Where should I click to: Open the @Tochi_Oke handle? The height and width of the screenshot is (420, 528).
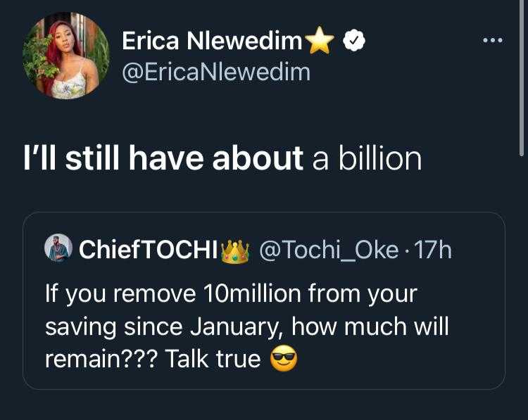(x=329, y=250)
